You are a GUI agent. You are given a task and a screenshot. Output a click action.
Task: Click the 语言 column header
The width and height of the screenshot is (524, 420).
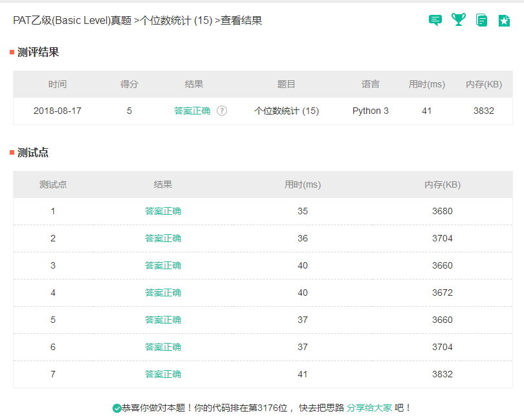tap(371, 84)
